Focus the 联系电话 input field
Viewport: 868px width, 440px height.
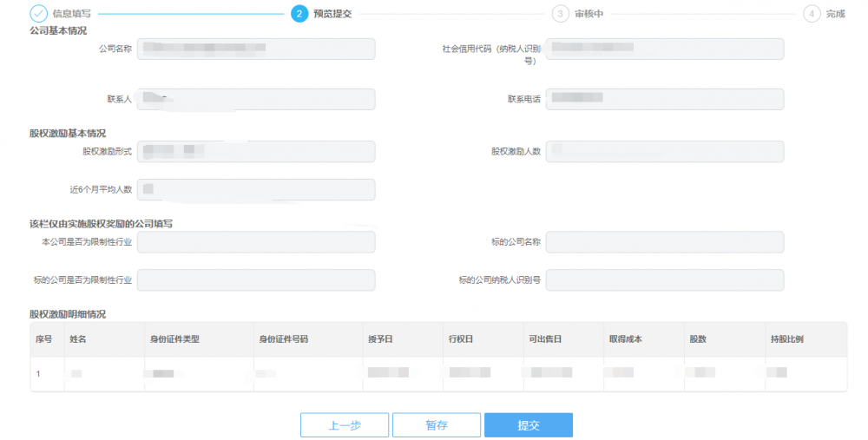664,99
